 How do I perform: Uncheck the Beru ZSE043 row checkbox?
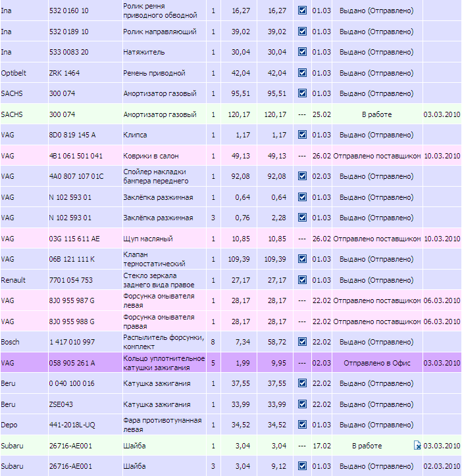pyautogui.click(x=302, y=404)
